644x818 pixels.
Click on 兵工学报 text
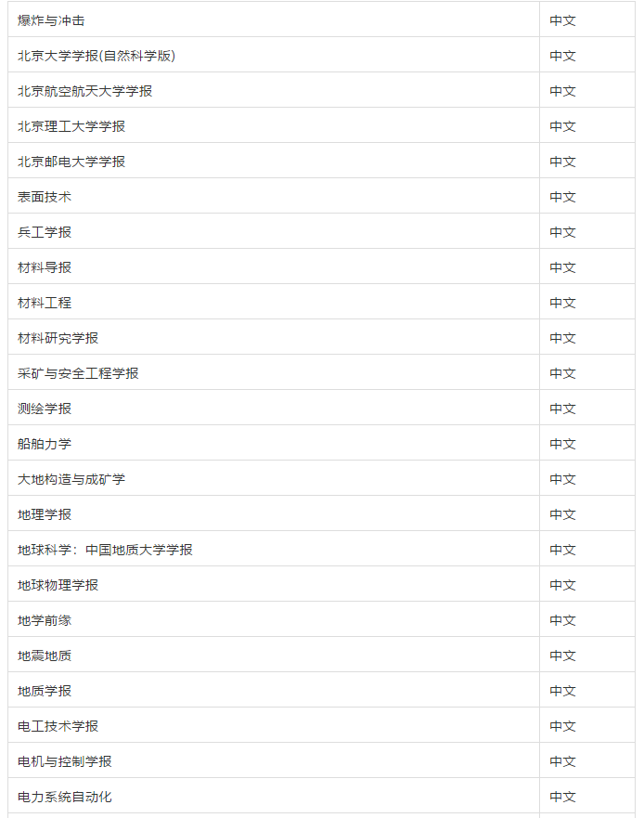[45, 232]
